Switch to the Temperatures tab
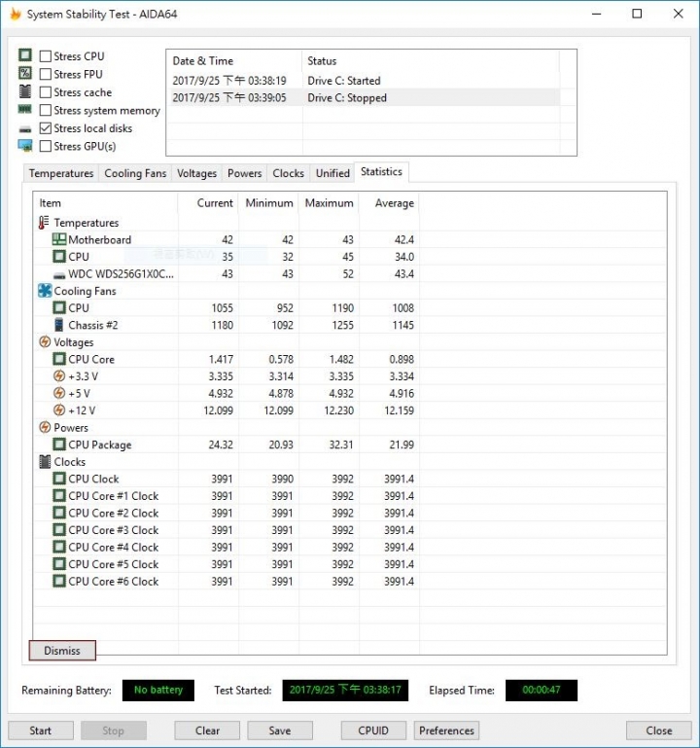Screen dimensions: 700x748 tap(61, 173)
